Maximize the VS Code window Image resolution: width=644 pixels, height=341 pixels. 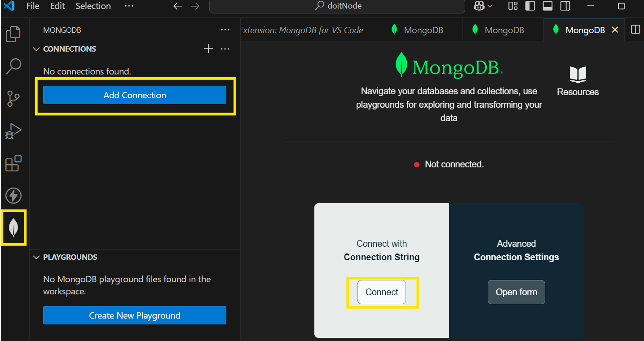pos(622,6)
